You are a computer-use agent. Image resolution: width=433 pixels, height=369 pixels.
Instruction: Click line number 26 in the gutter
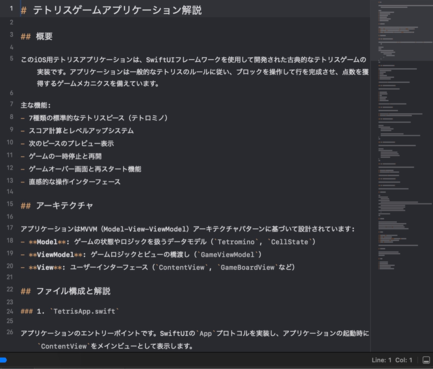(x=10, y=332)
